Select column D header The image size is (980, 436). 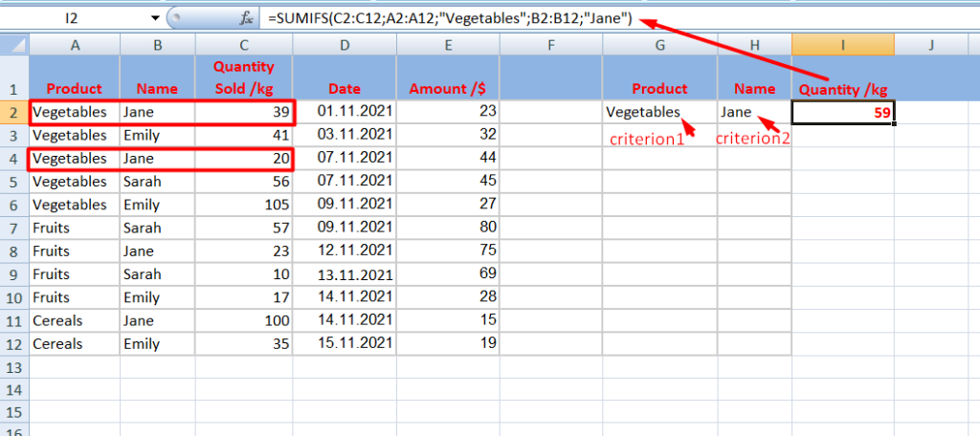pos(345,45)
